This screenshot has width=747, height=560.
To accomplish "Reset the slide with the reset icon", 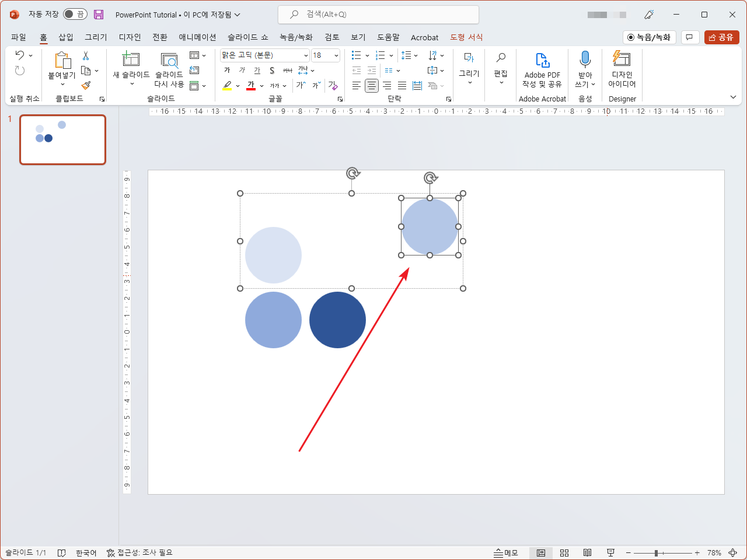I will click(x=195, y=71).
